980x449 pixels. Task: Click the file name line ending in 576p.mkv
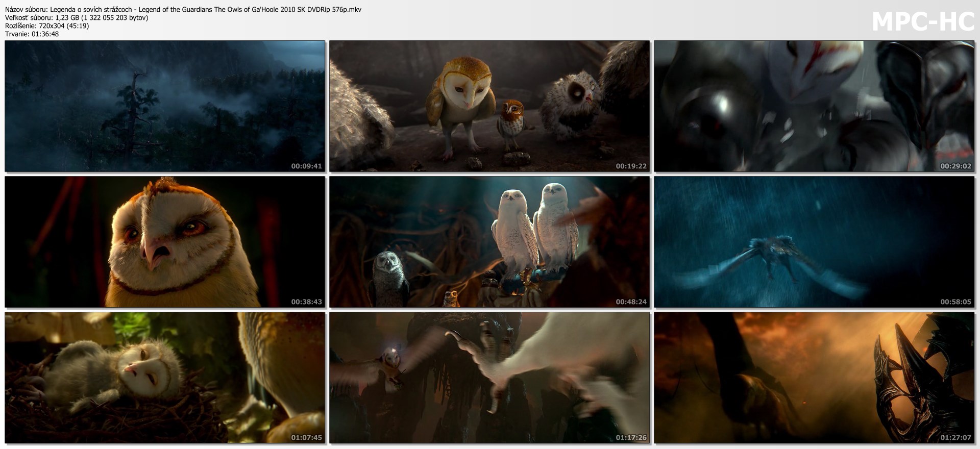[183, 10]
